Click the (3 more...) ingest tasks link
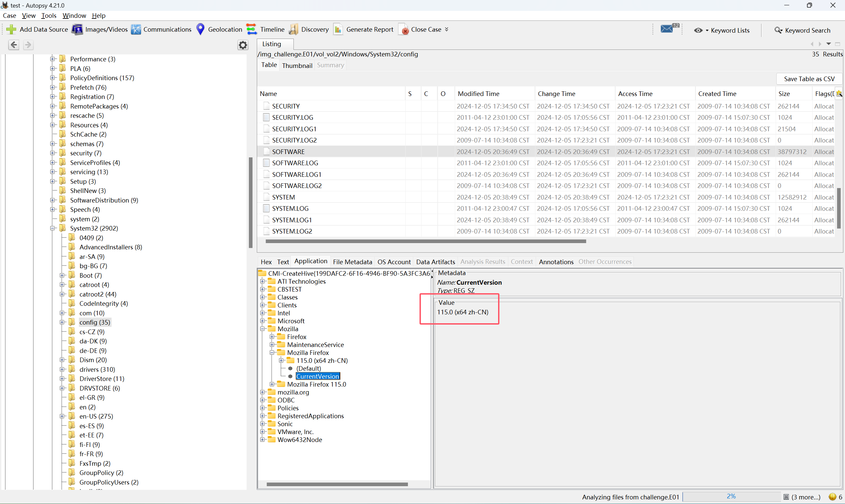 point(806,497)
